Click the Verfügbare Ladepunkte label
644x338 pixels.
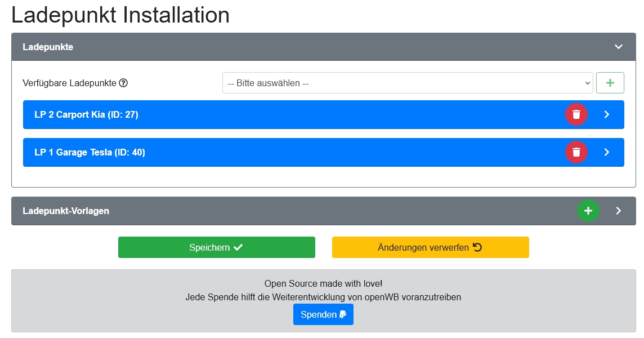69,83
